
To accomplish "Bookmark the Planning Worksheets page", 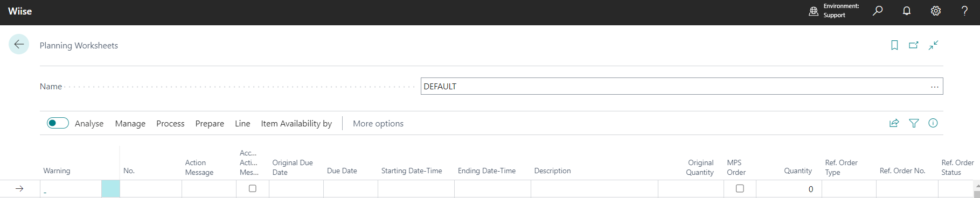I will coord(894,45).
